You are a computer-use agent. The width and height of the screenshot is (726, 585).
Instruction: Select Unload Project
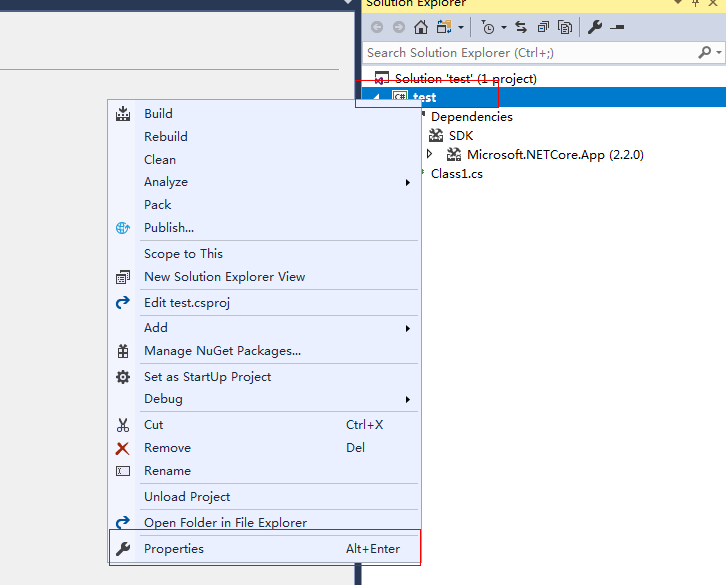tap(264, 497)
